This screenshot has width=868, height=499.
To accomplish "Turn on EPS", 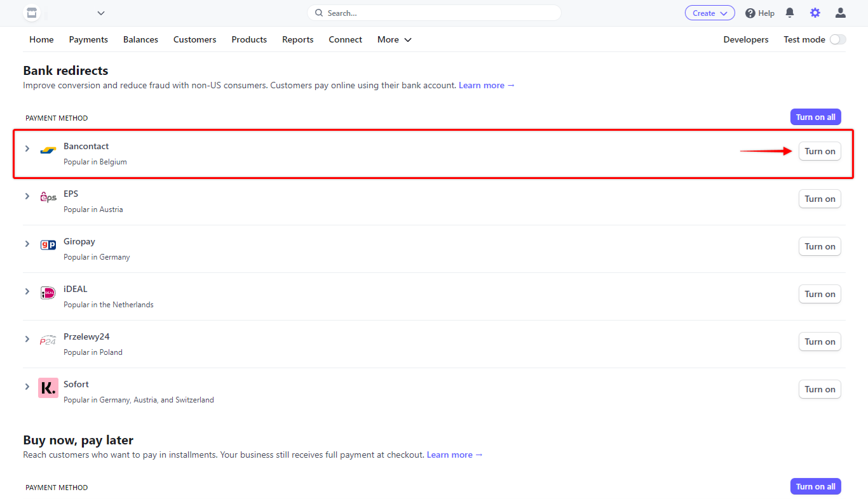I will coord(820,199).
